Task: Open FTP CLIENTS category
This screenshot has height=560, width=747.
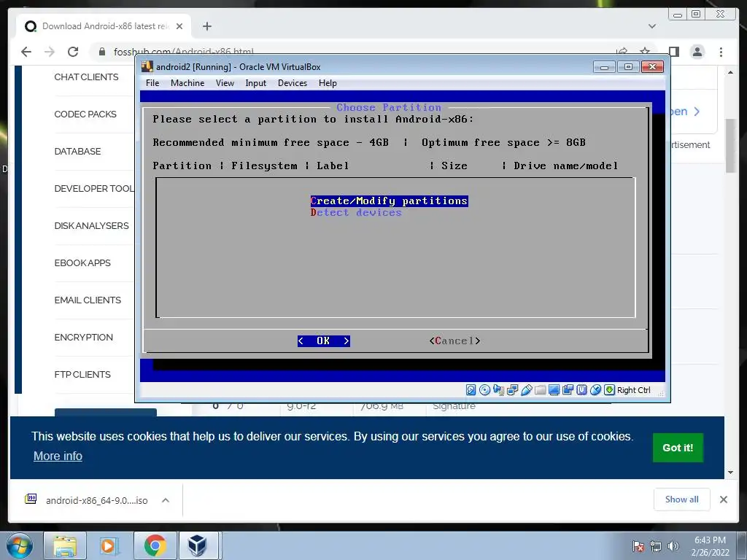Action: coord(82,374)
